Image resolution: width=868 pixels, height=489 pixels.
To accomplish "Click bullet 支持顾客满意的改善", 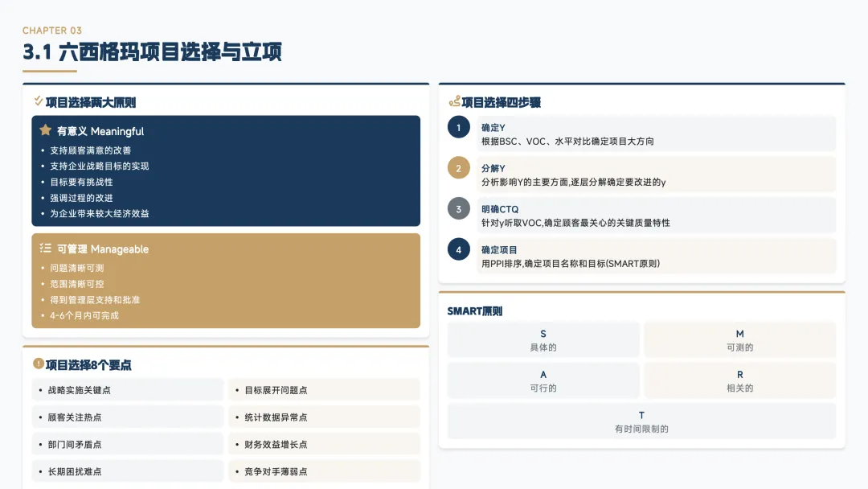I will [x=91, y=150].
